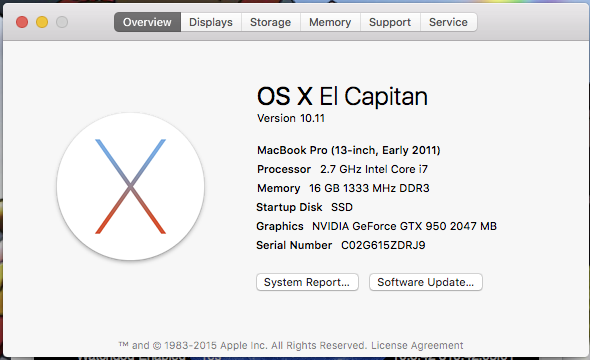Viewport: 590px width, 360px height.
Task: Click the OS X El Capitan X logo
Action: (x=131, y=187)
